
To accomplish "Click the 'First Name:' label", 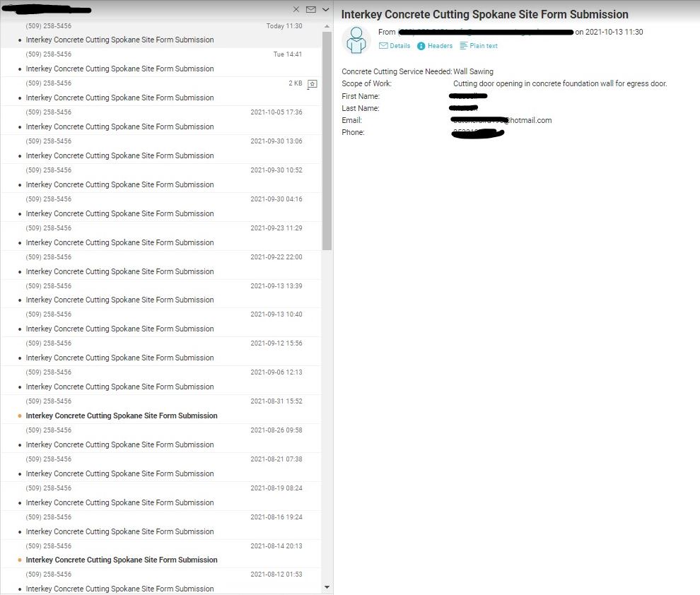I will click(361, 96).
